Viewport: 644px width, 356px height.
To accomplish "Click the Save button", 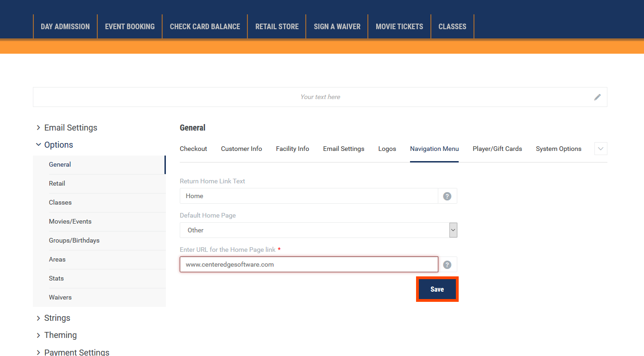I will 437,289.
